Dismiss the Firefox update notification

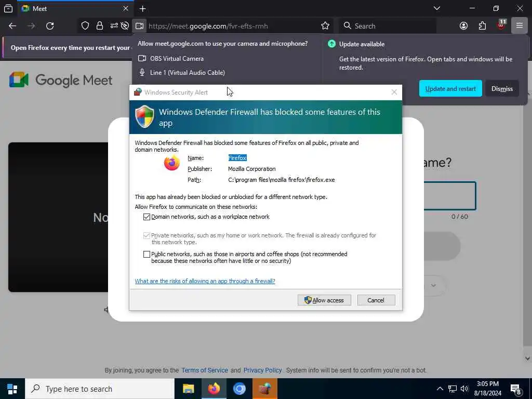tap(502, 88)
